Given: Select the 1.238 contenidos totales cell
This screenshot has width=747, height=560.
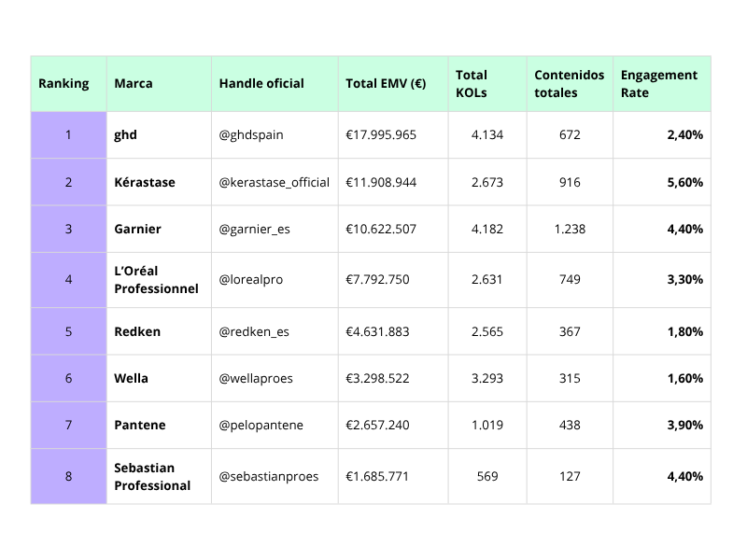Looking at the screenshot, I should tap(570, 230).
